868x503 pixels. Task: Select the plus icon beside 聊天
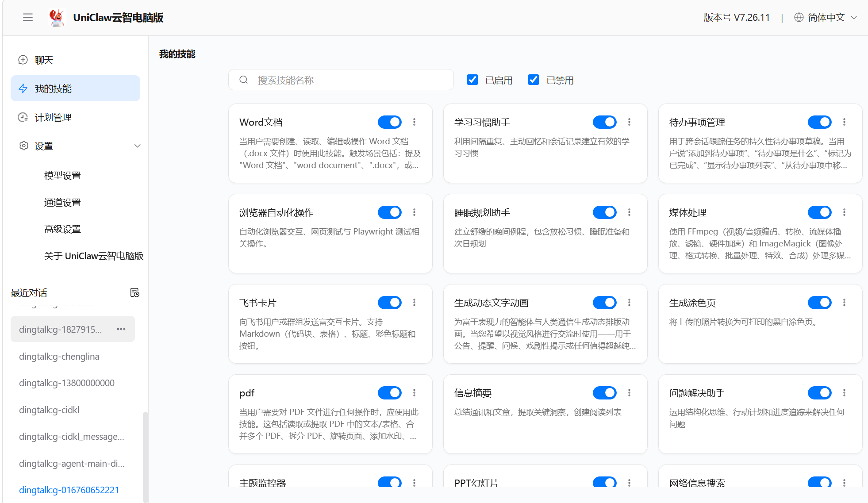[23, 59]
